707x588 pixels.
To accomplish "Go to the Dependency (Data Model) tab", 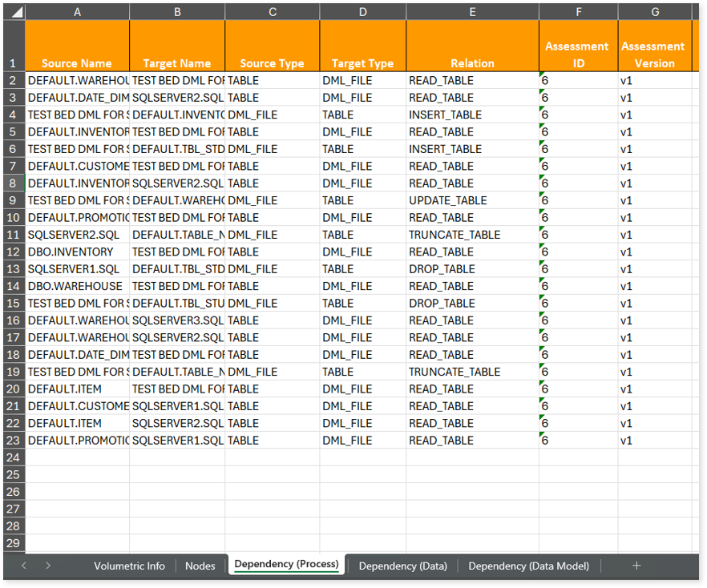I will click(528, 566).
